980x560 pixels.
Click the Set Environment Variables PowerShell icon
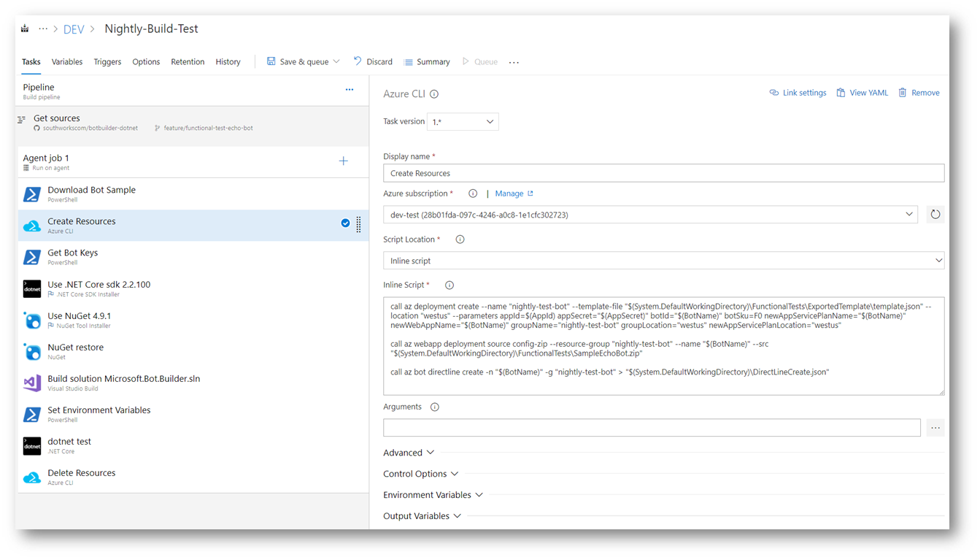pos(32,415)
